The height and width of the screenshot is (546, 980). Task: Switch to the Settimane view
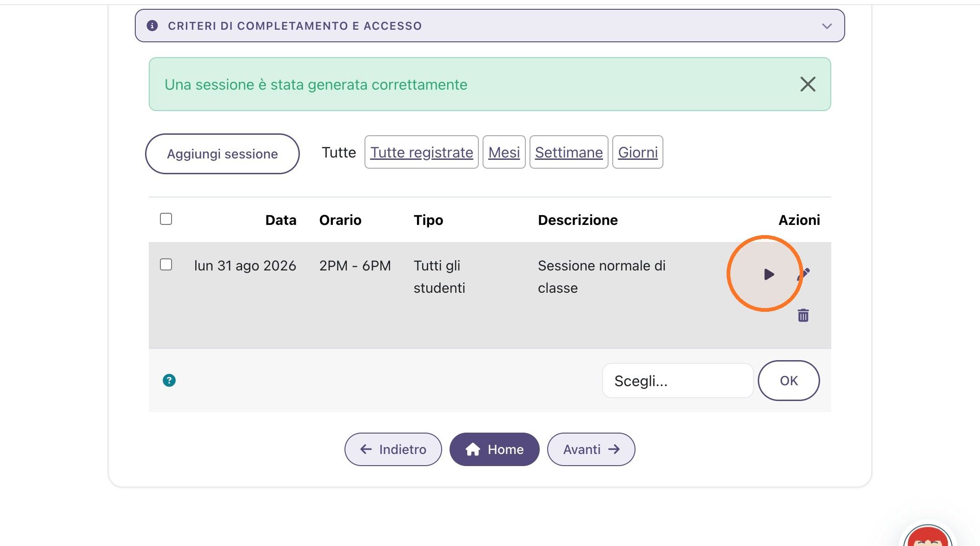click(x=569, y=152)
